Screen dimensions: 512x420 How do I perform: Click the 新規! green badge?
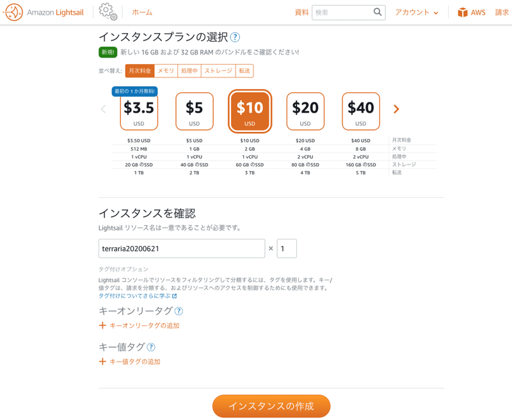pos(108,52)
